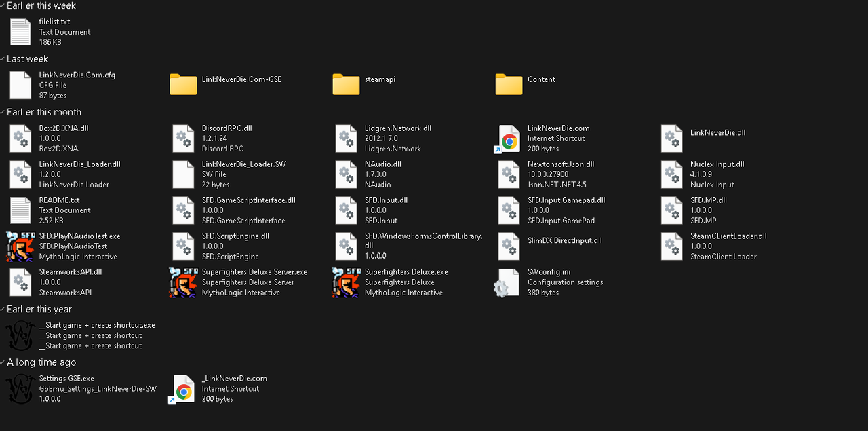This screenshot has width=868, height=431.
Task: Select the SWconfig.ini gear icon
Action: (507, 283)
